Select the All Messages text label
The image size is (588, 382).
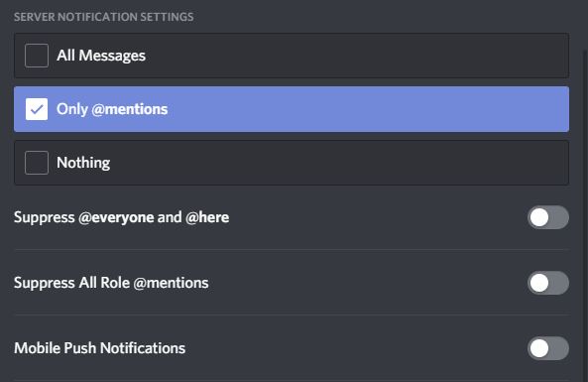coord(101,56)
